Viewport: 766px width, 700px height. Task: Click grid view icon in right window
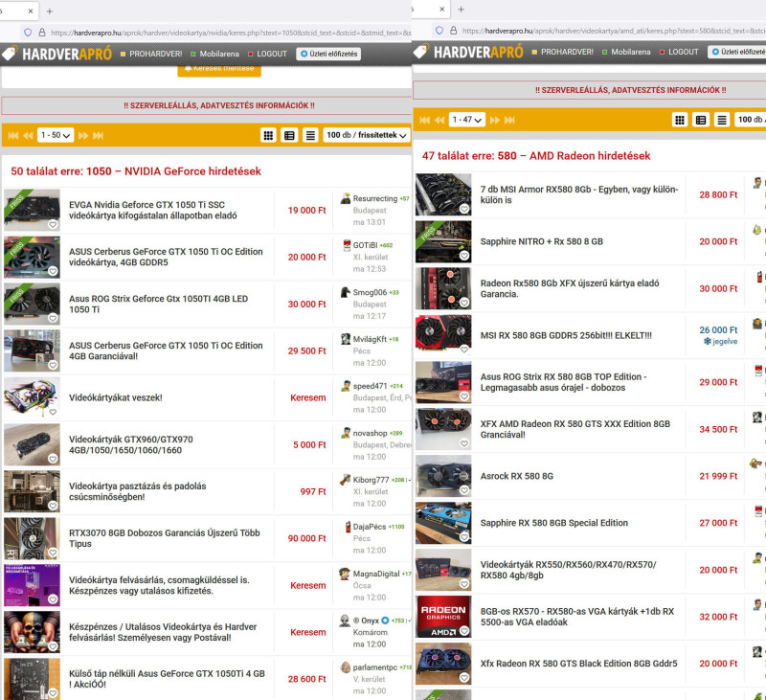(680, 120)
